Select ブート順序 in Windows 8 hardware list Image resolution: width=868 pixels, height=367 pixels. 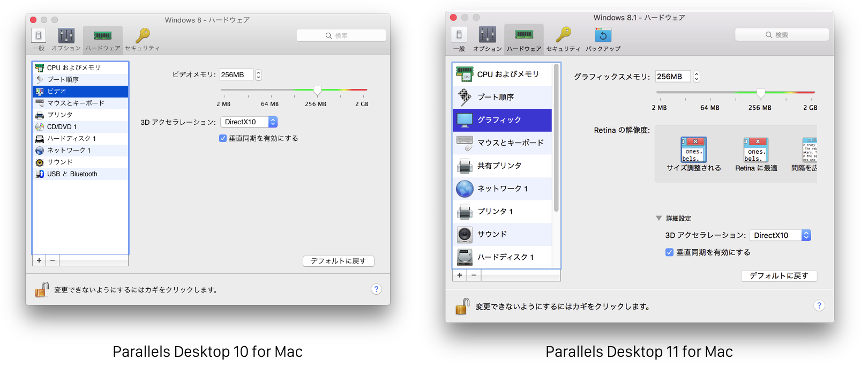[80, 79]
